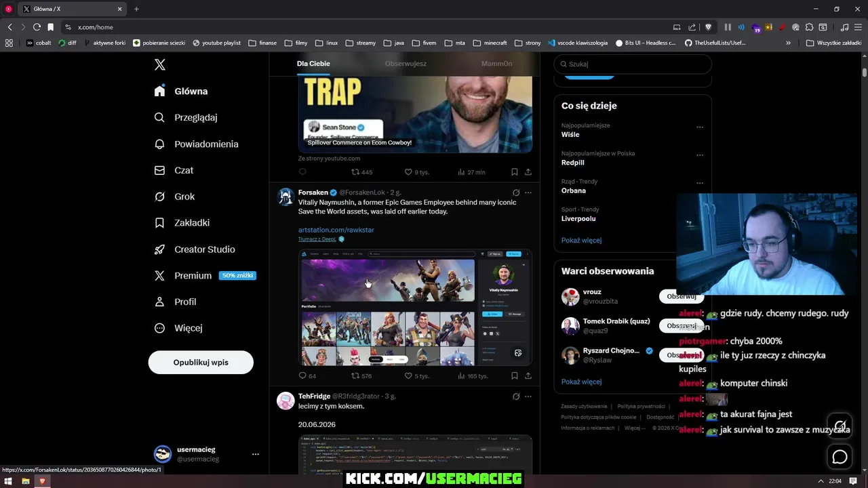The width and height of the screenshot is (868, 488).
Task: Click Pokaż więcej under Co się dzieje
Action: pos(581,240)
